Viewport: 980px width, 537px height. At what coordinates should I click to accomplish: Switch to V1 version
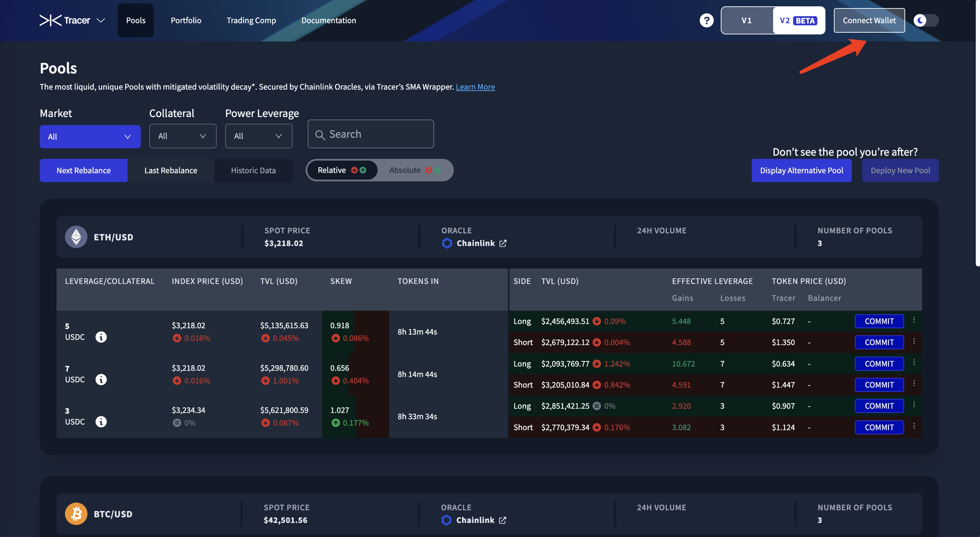point(746,20)
